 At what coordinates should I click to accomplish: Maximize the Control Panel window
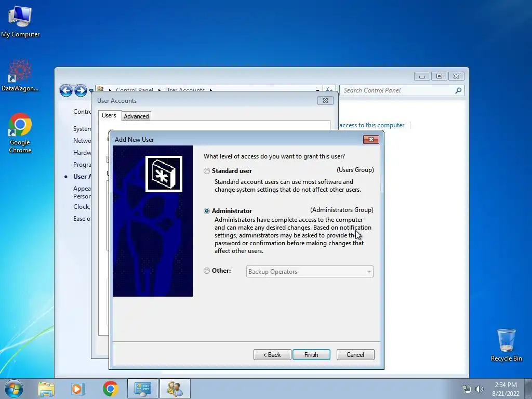click(x=439, y=76)
